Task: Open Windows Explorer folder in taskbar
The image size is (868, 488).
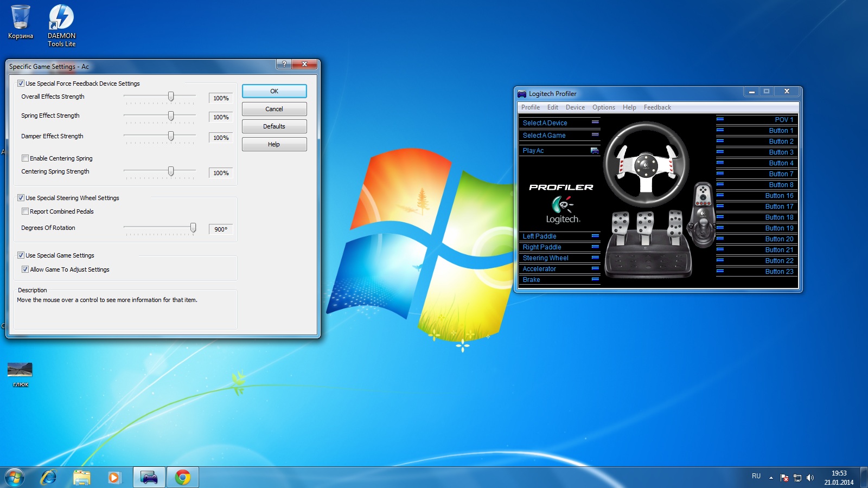Action: (82, 477)
